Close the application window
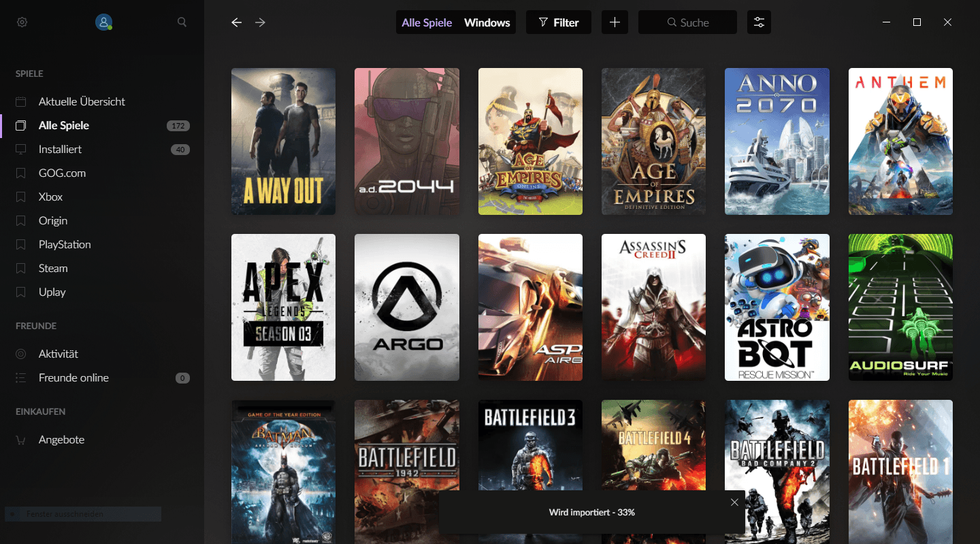Screen dimensions: 980x544 [x=947, y=22]
